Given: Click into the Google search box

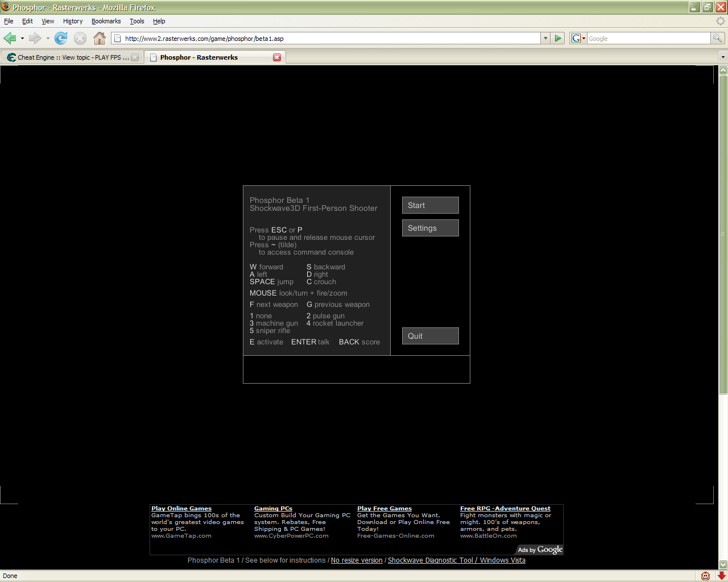Looking at the screenshot, I should coord(648,39).
